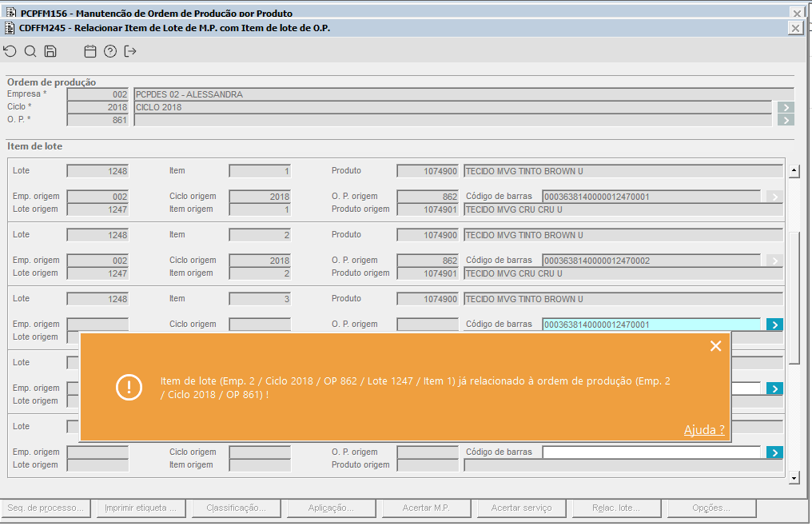Open the Ajuda ? help link
This screenshot has width=812, height=526.
point(704,429)
